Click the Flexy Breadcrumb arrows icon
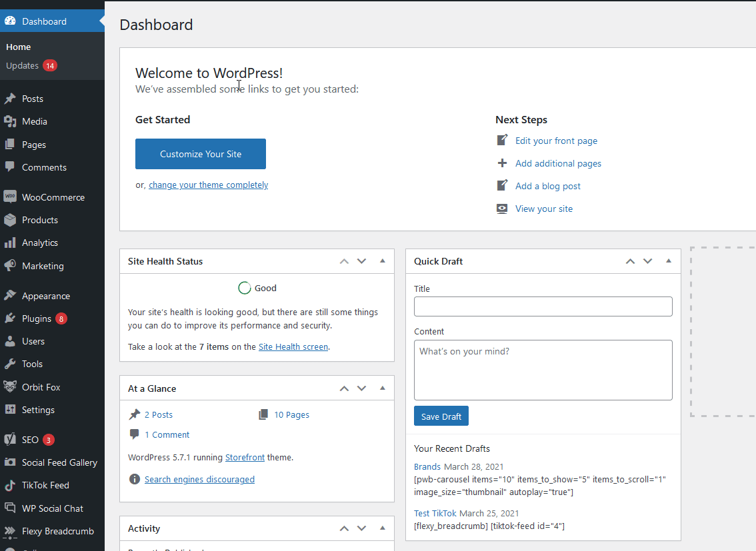756x551 pixels. [x=10, y=531]
